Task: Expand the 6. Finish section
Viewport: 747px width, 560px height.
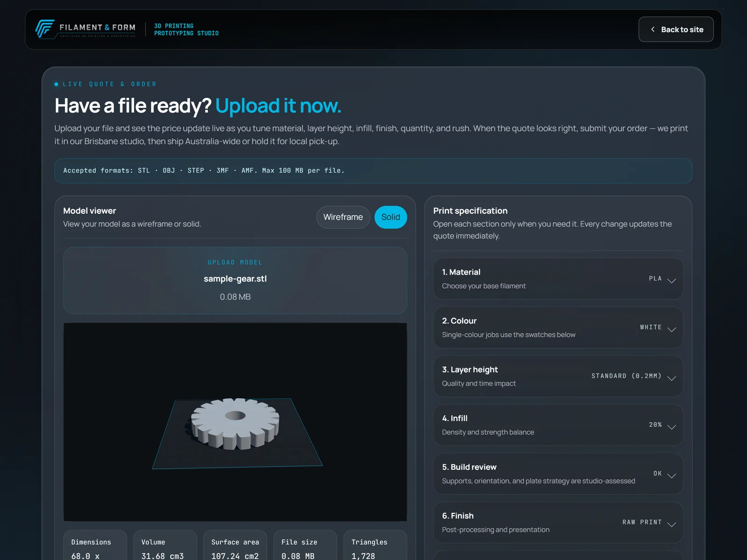Action: point(558,522)
